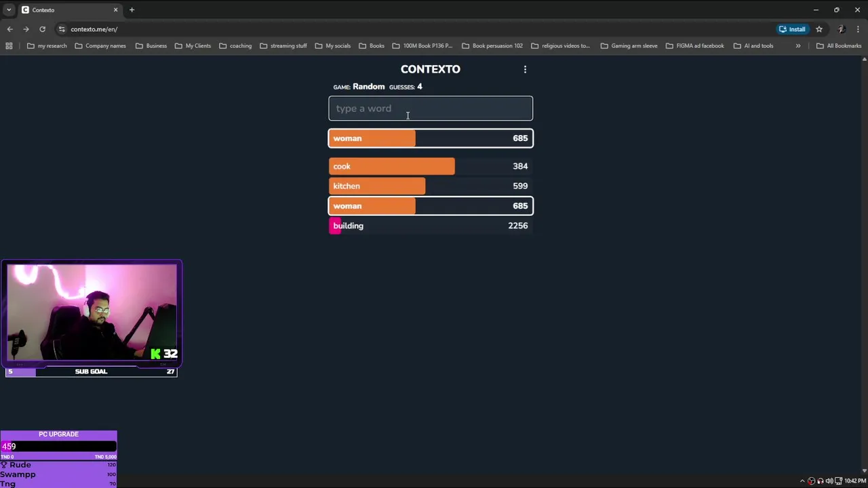Image resolution: width=868 pixels, height=488 pixels.
Task: Show hidden system tray icons
Action: [x=802, y=481]
